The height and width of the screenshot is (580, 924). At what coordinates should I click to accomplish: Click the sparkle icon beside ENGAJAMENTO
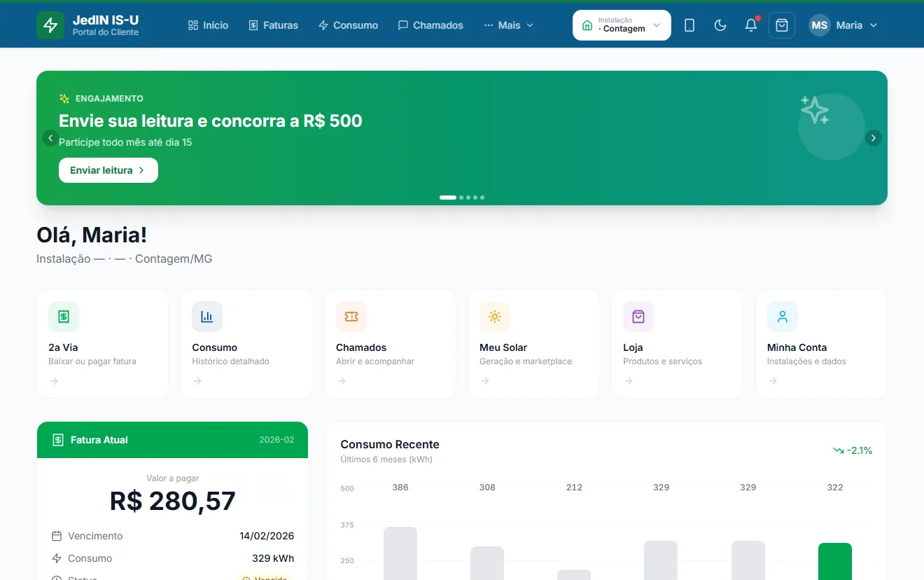[64, 99]
